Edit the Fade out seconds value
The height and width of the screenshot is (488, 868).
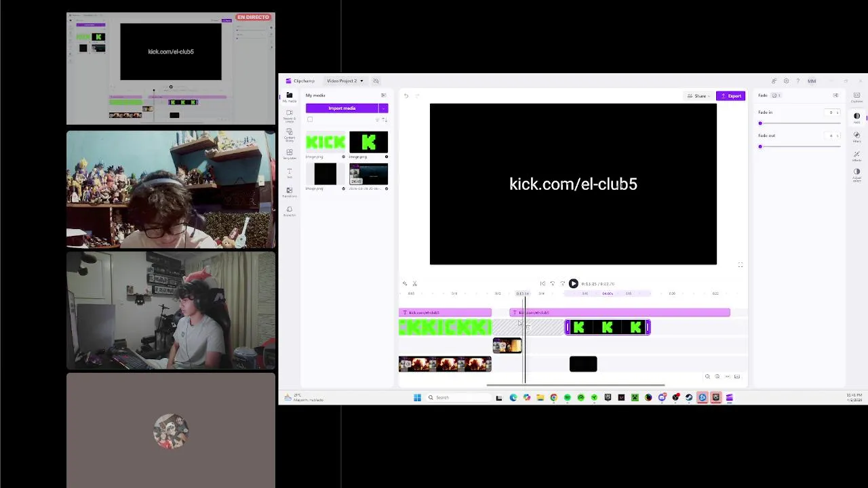click(832, 136)
